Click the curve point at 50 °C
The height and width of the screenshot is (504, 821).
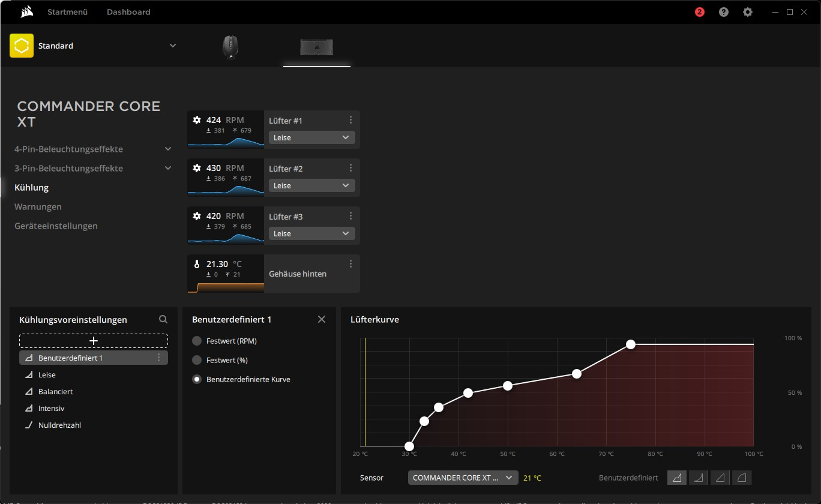click(508, 386)
